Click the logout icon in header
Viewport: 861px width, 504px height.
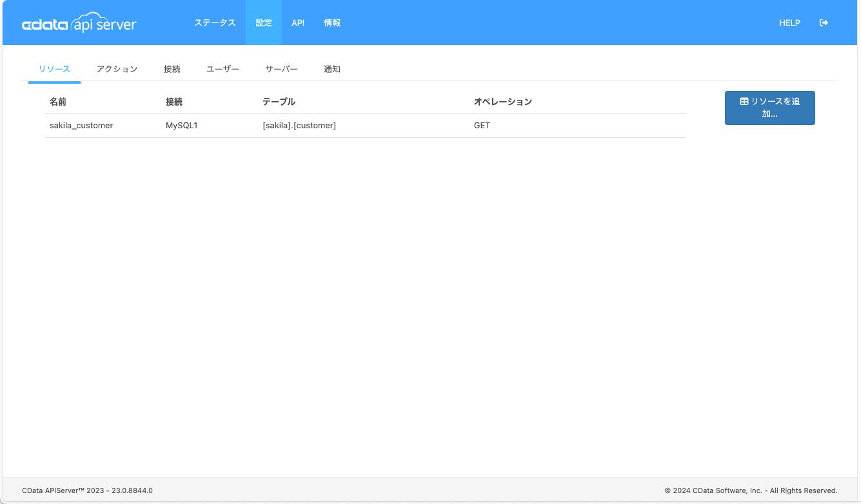[824, 23]
